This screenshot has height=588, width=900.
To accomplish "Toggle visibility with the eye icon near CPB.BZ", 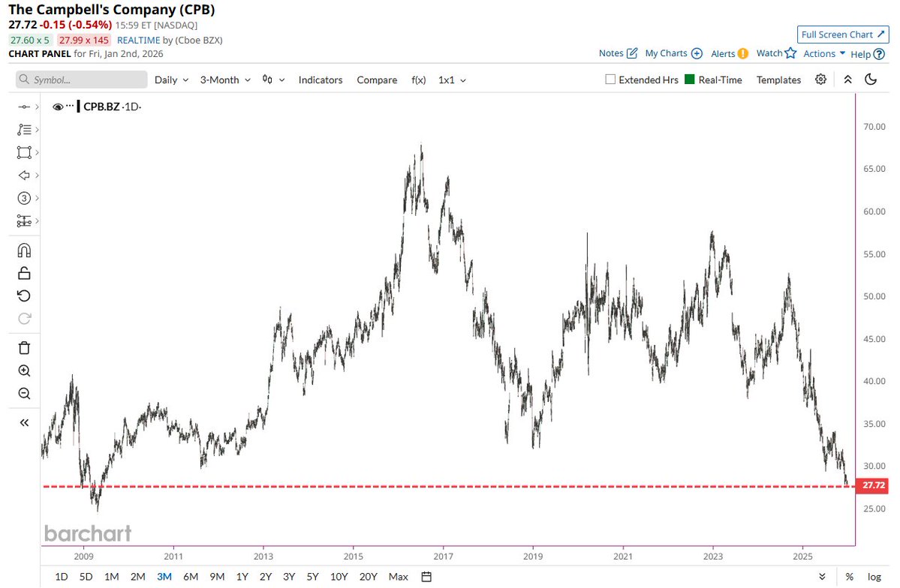I will pyautogui.click(x=58, y=106).
